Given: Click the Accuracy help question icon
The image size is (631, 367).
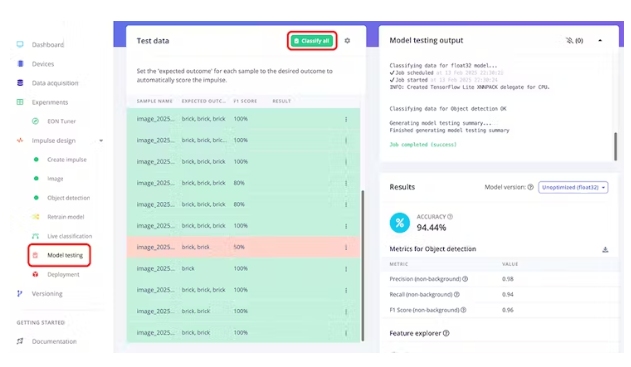Looking at the screenshot, I should point(450,216).
